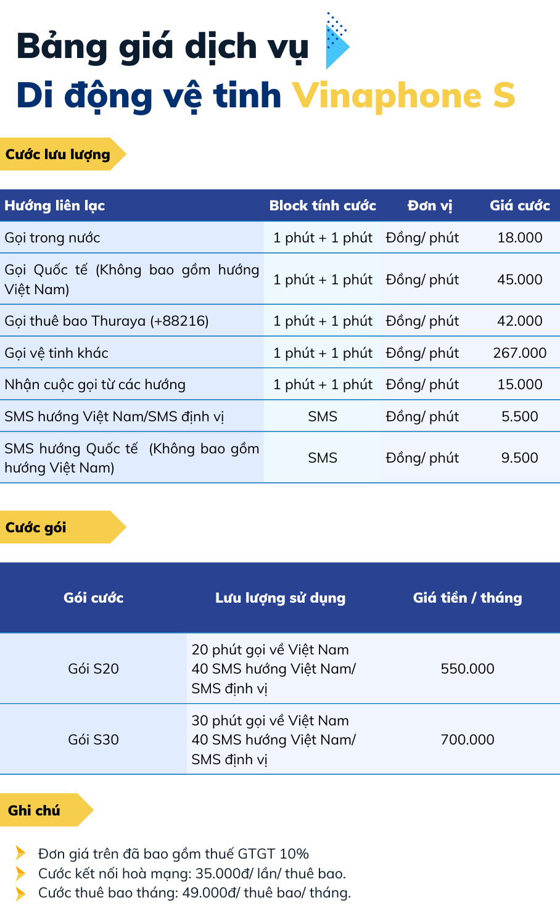Viewport: 560px width, 924px height.
Task: Select the "Gói S20" package cell
Action: pos(93,669)
